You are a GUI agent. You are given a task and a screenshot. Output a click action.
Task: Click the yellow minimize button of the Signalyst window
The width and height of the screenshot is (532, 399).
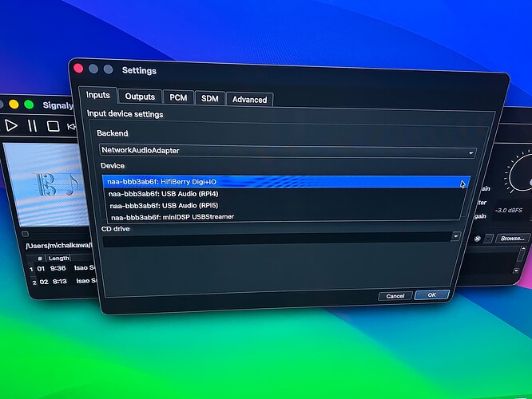[x=14, y=104]
